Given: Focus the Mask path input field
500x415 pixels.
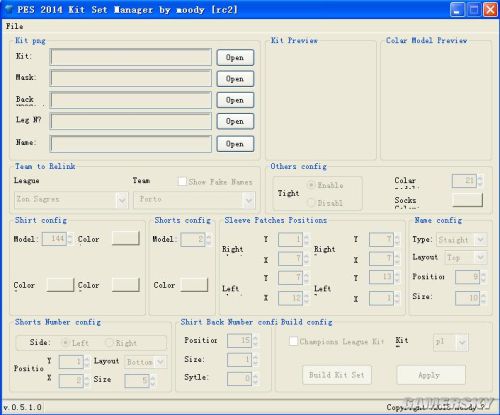Looking at the screenshot, I should pos(131,79).
